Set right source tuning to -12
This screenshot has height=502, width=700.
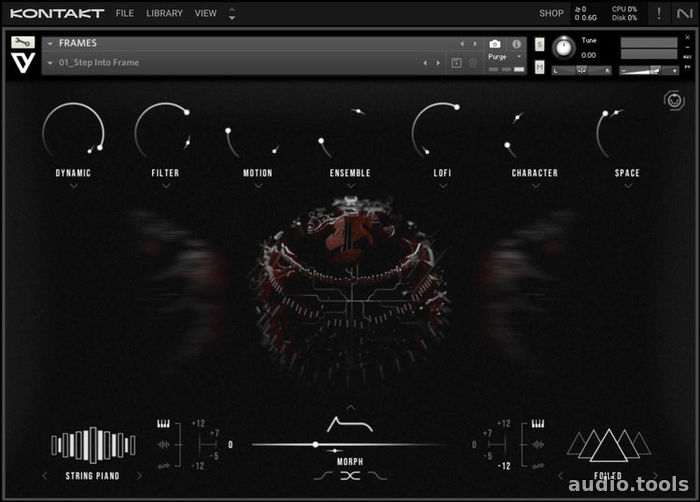tap(504, 466)
